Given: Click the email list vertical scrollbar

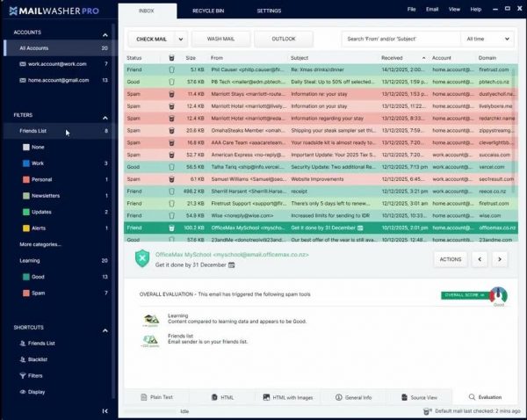Looking at the screenshot, I should coord(513,131).
